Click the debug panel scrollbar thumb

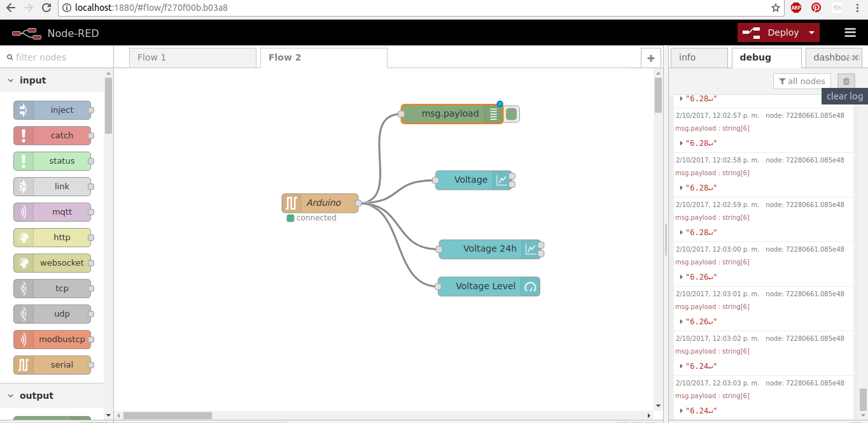click(863, 399)
